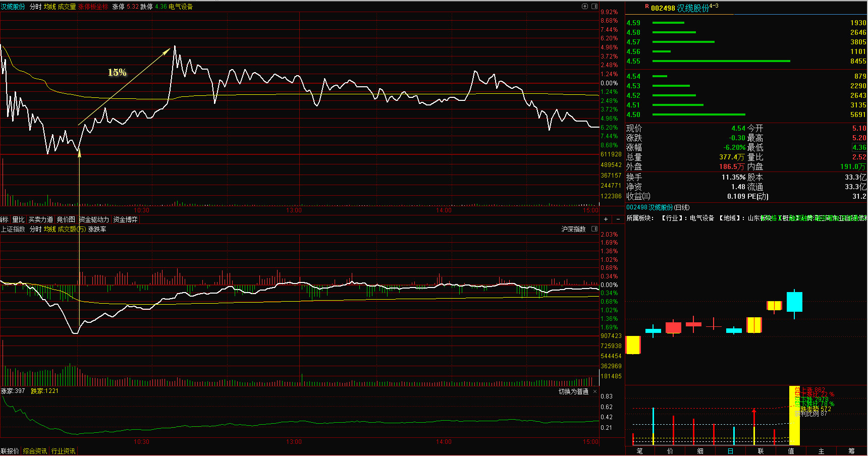
Task: Click the 换手 11.35% value
Action: click(733, 177)
